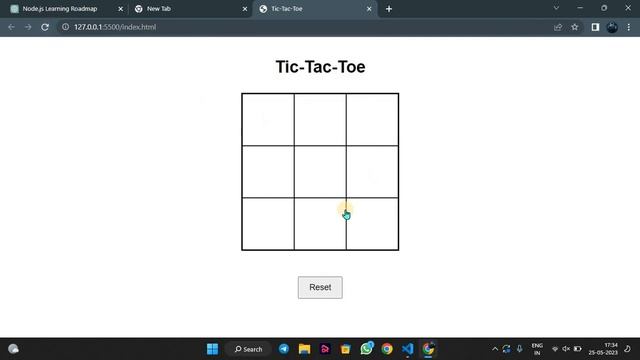Restore down the Chrome window
This screenshot has width=640, height=360.
coord(604,8)
